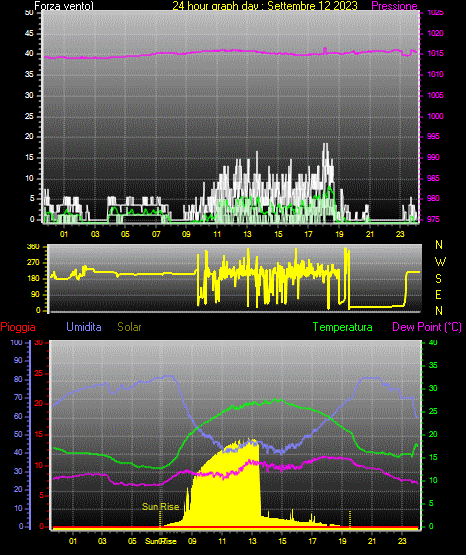The height and width of the screenshot is (555, 466).
Task: Click the Pressione legend label
Action: tap(394, 6)
